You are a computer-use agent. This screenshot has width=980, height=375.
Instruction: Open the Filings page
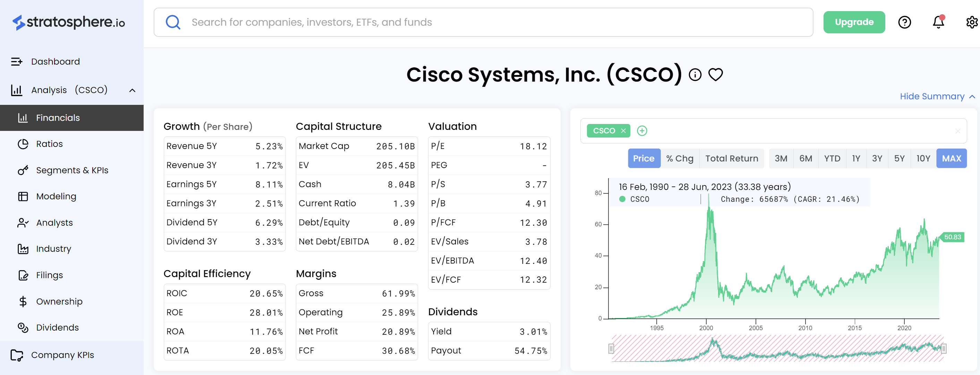click(x=50, y=275)
